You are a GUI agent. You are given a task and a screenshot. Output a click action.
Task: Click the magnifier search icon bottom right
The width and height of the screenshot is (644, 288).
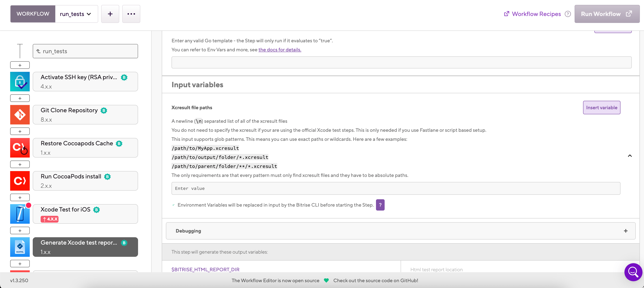click(633, 272)
